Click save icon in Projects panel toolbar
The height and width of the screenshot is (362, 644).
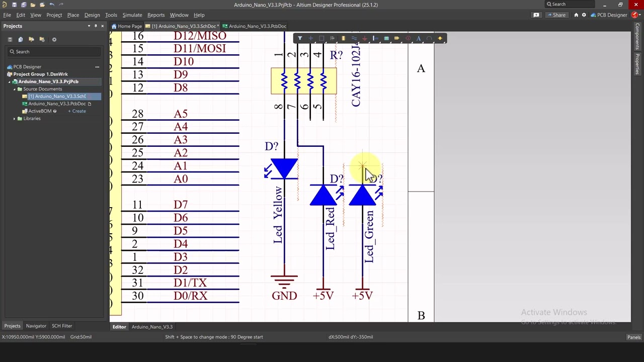(x=10, y=39)
